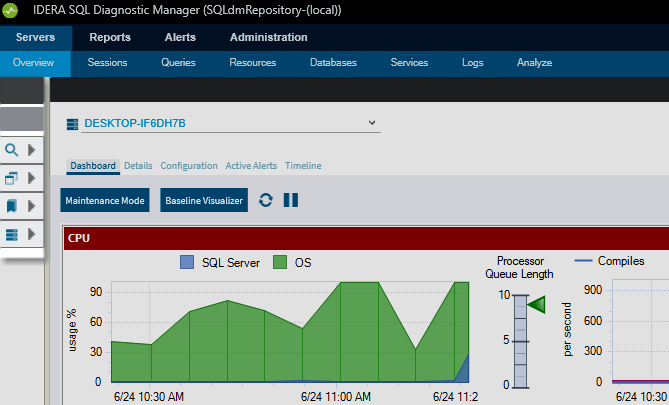Toggle the SQL Server legend series

point(187,262)
